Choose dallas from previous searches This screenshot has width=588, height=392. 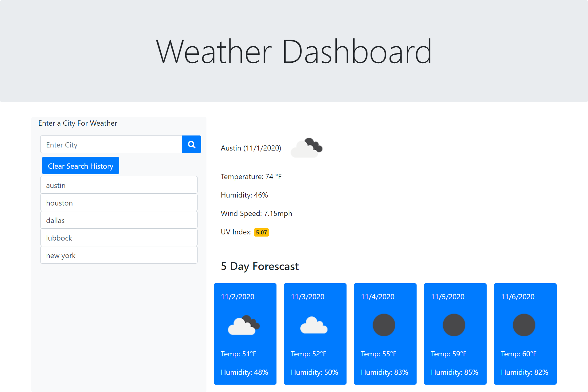[119, 220]
